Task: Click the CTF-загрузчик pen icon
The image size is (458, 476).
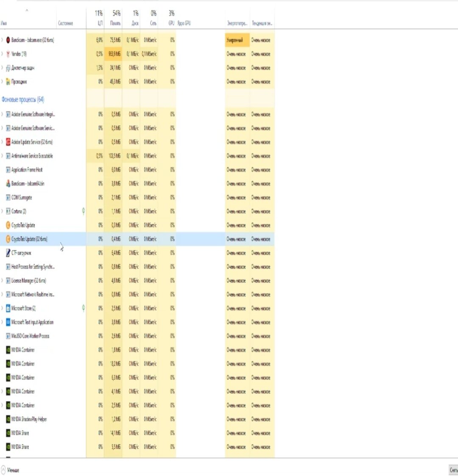Action: 8,253
